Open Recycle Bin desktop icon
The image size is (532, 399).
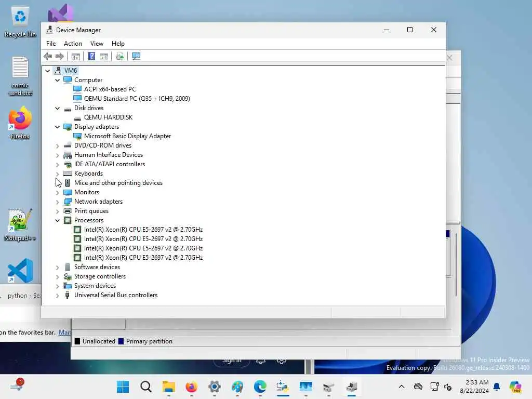click(x=20, y=22)
